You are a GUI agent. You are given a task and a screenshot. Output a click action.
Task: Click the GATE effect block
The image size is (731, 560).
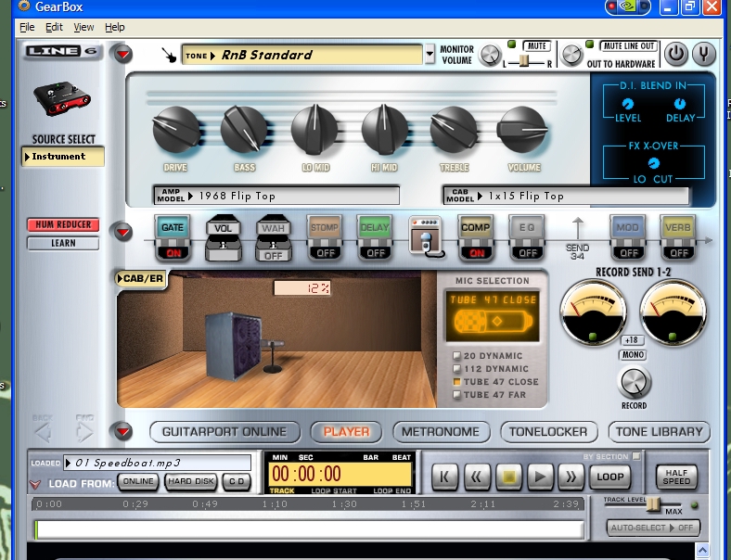coord(173,237)
